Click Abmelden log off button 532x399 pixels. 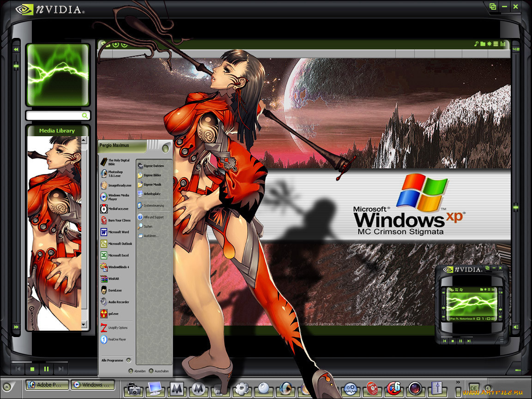[138, 371]
